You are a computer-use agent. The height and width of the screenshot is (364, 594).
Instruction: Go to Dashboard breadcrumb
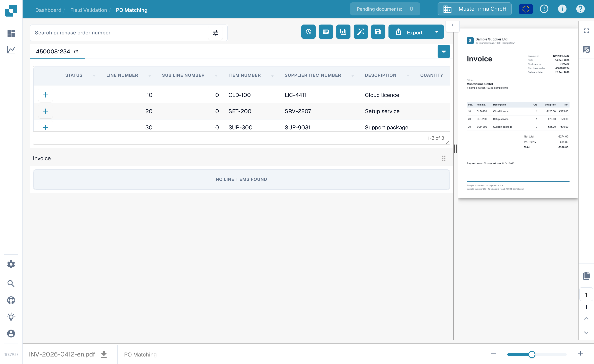[48, 10]
